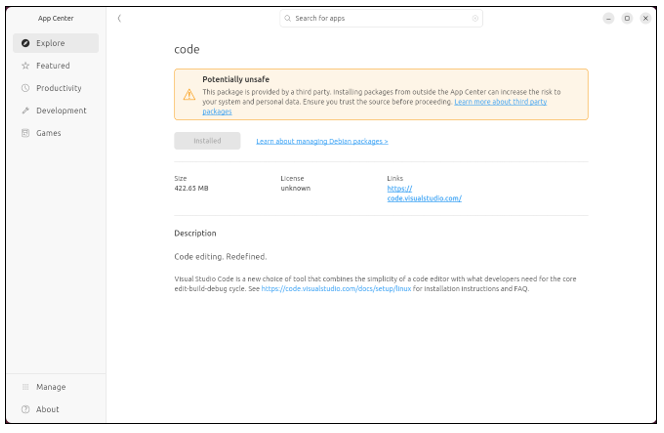The image size is (664, 433).
Task: Click the greyed Installed button
Action: pyautogui.click(x=207, y=141)
